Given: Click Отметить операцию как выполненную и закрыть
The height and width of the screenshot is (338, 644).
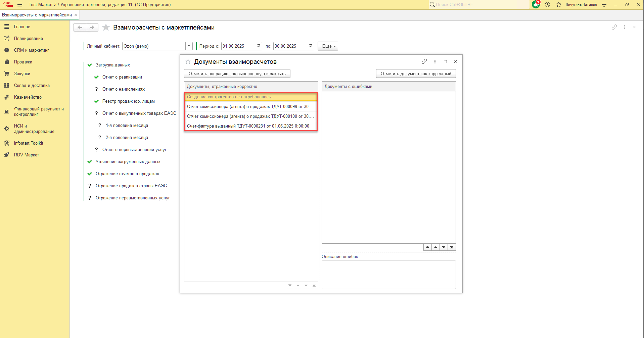Looking at the screenshot, I should [237, 74].
